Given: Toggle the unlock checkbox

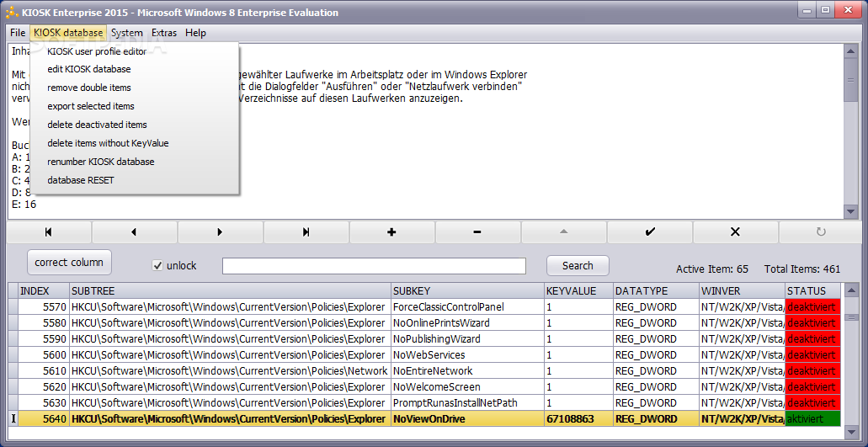Looking at the screenshot, I should [x=157, y=265].
